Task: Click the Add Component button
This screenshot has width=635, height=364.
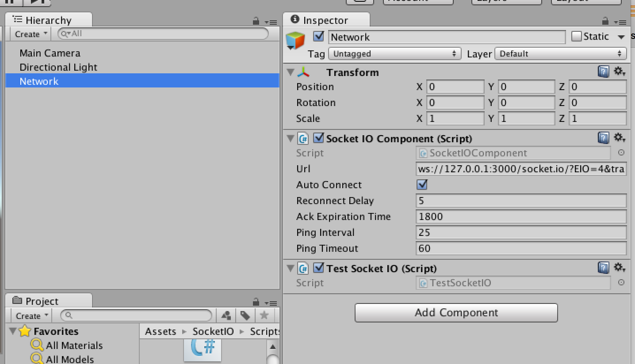Action: pyautogui.click(x=456, y=312)
